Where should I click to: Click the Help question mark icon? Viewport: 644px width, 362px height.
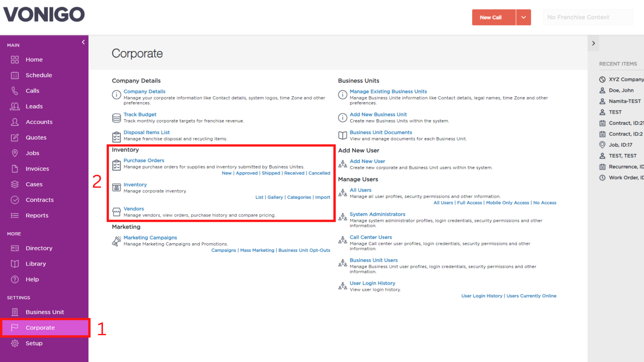15,280
